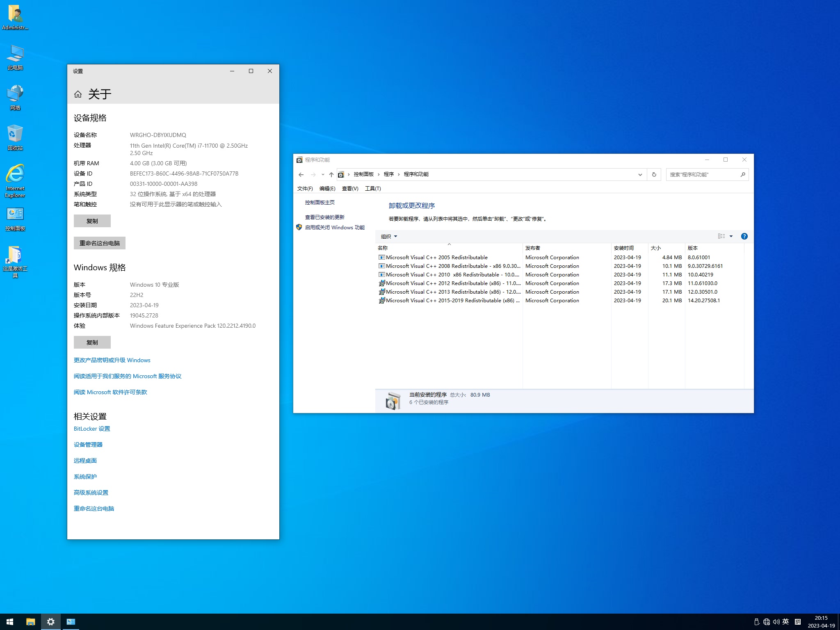Open the 文件(F) menu
This screenshot has height=630, width=840.
pos(305,189)
